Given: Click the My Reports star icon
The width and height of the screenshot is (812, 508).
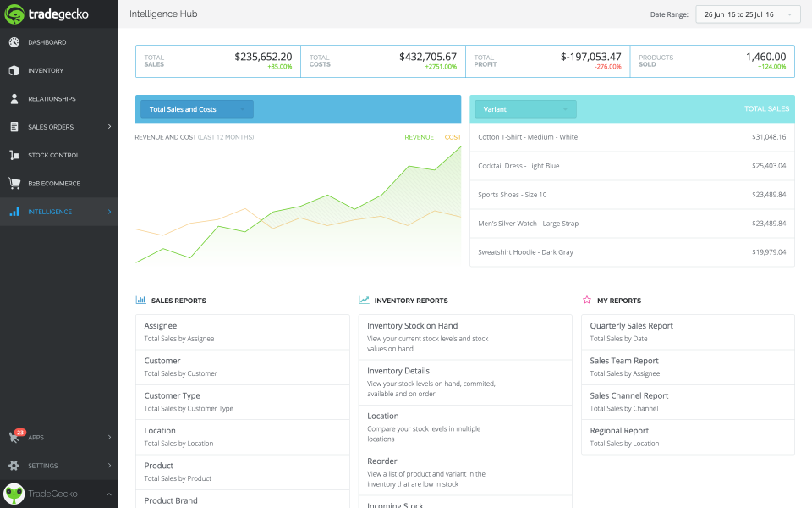Looking at the screenshot, I should coord(584,300).
